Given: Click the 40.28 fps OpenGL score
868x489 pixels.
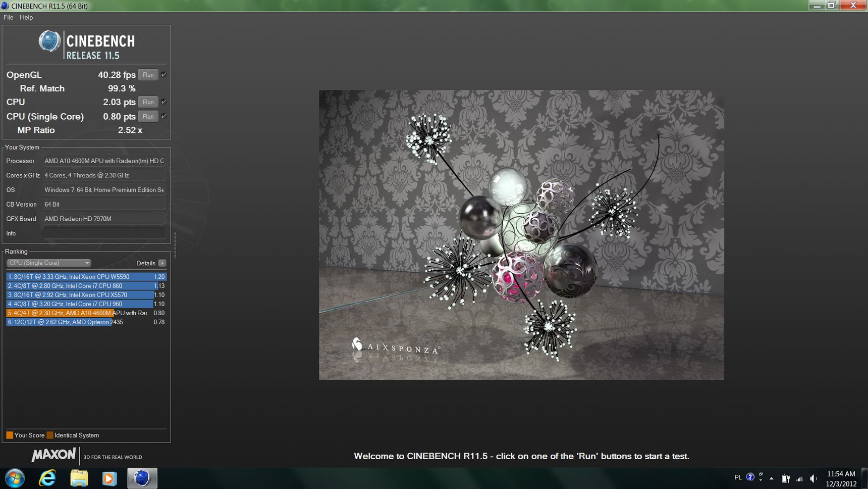Looking at the screenshot, I should [117, 75].
